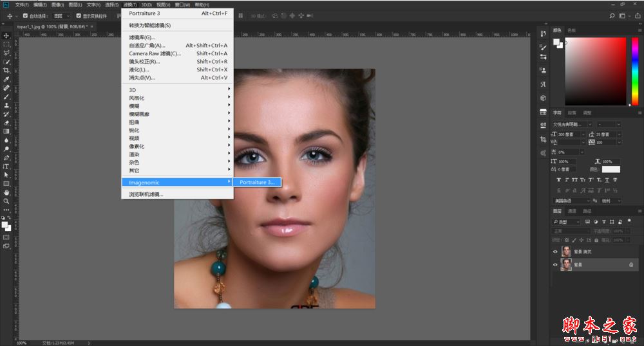Viewport: 644px width, 346px height.
Task: Open the 图像(I) menu
Action: point(57,5)
